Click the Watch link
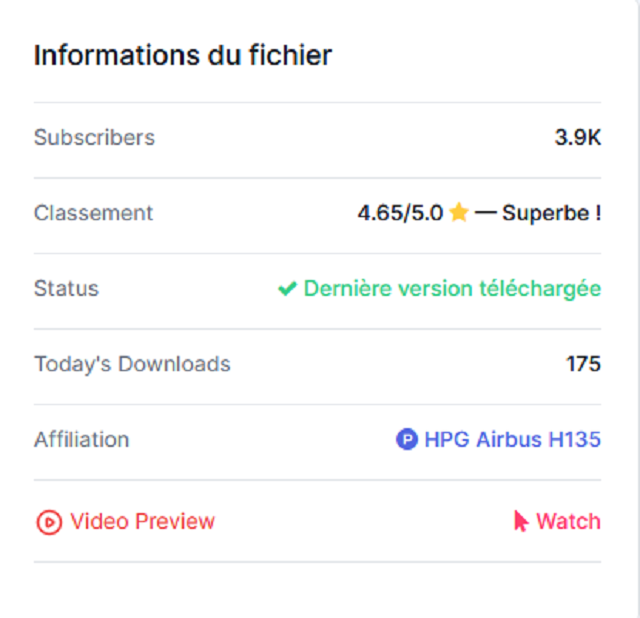The height and width of the screenshot is (618, 640). [568, 521]
